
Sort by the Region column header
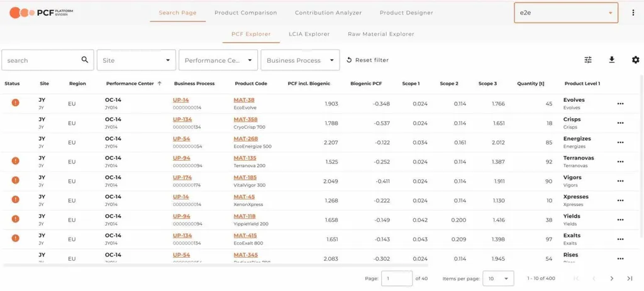click(x=77, y=84)
